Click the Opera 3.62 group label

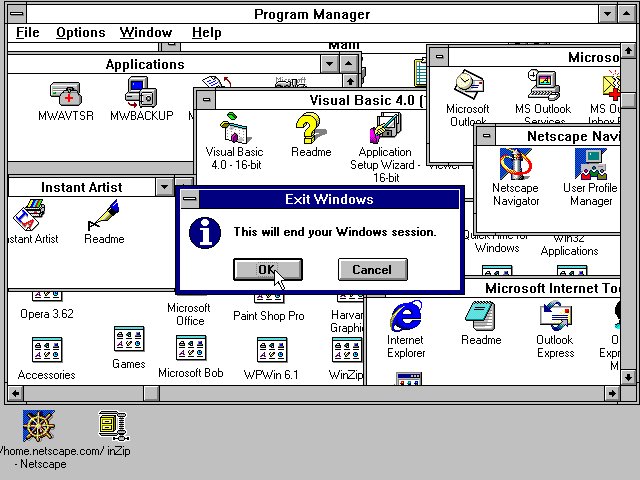[47, 313]
